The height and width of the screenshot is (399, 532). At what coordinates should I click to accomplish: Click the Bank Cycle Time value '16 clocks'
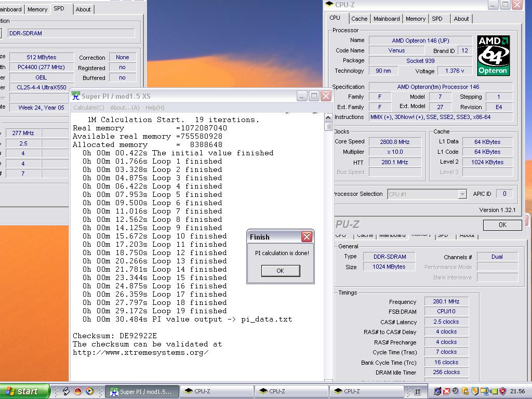446,362
